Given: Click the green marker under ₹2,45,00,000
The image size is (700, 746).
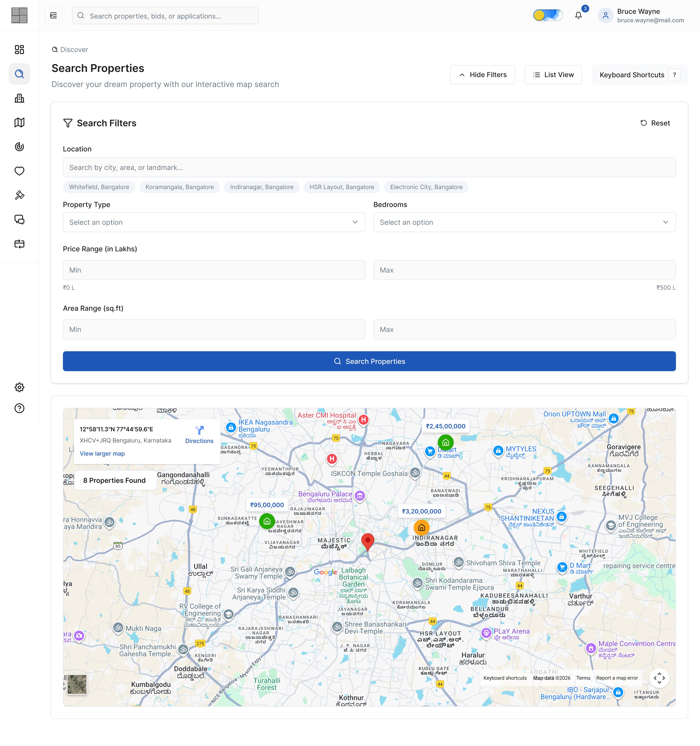Looking at the screenshot, I should pyautogui.click(x=446, y=443).
